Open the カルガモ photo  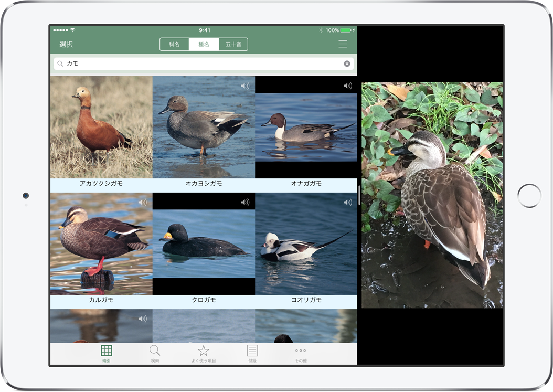click(101, 244)
